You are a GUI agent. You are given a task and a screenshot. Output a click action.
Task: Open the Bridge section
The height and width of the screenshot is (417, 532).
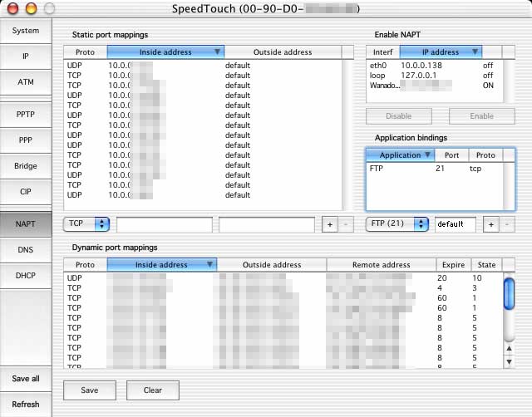[26, 166]
